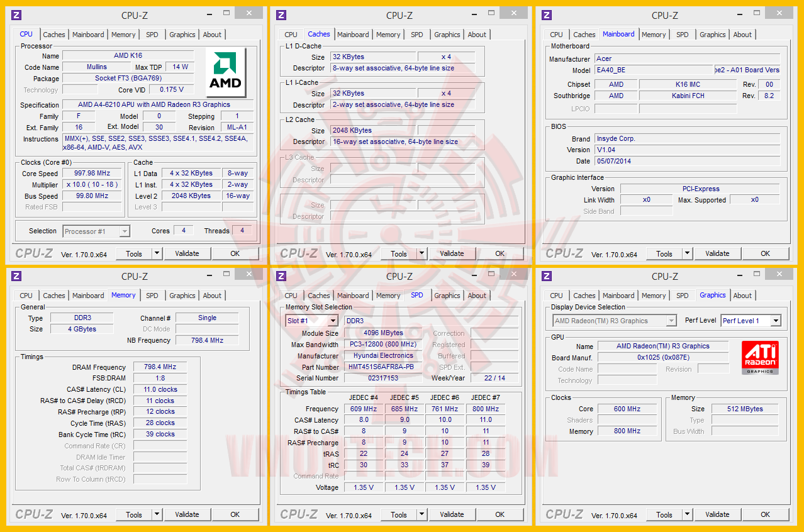
Task: Click the CPU-Z title icon in SPD window
Action: pyautogui.click(x=281, y=276)
